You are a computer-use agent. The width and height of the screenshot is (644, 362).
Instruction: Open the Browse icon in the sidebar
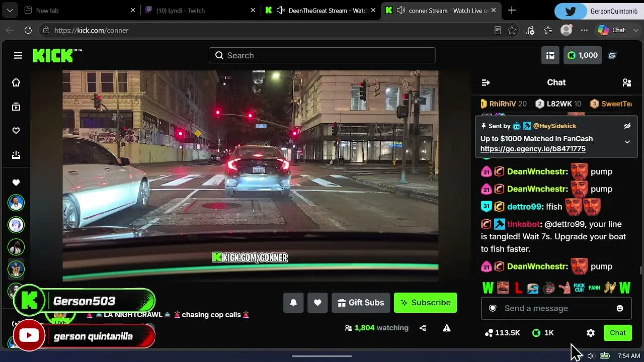point(16,107)
